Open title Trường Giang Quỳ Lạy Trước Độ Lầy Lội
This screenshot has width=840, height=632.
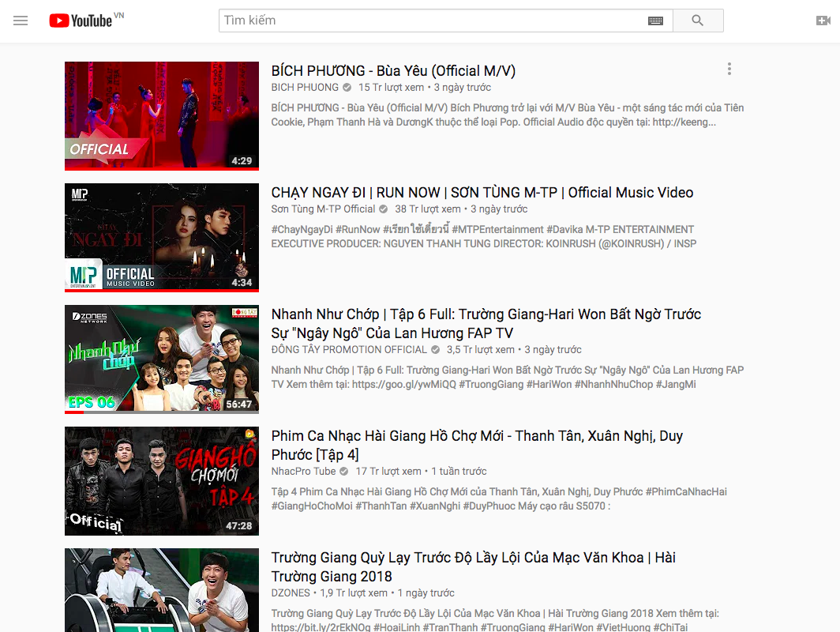[473, 566]
